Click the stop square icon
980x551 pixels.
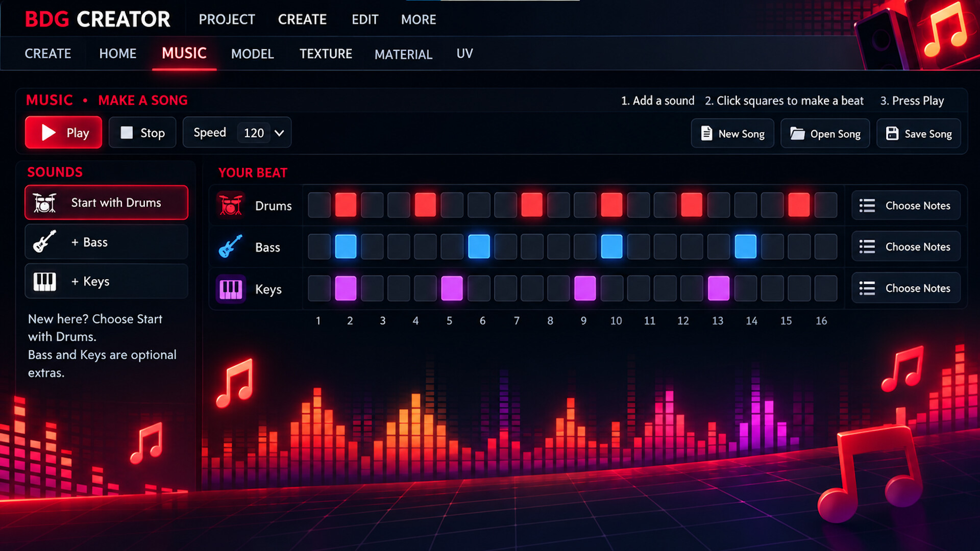(127, 133)
